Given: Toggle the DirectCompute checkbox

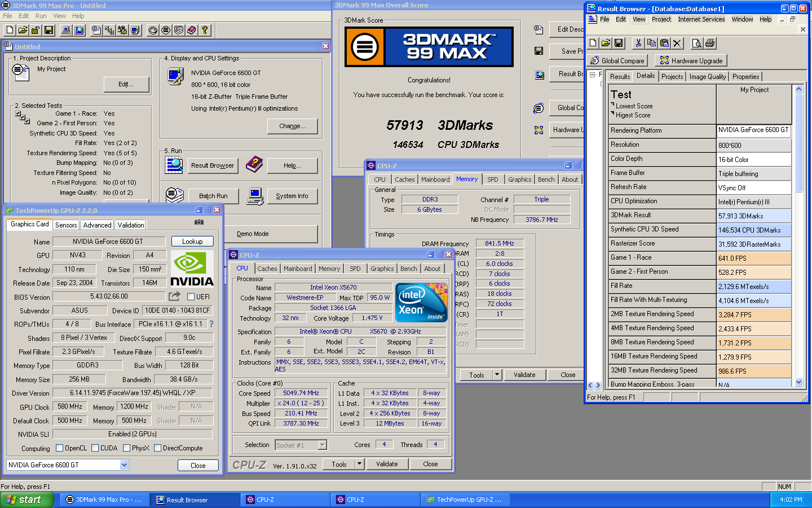Looking at the screenshot, I should (158, 448).
